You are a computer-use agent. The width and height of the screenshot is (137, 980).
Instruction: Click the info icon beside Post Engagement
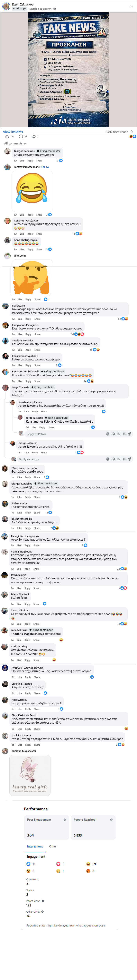pos(65,819)
